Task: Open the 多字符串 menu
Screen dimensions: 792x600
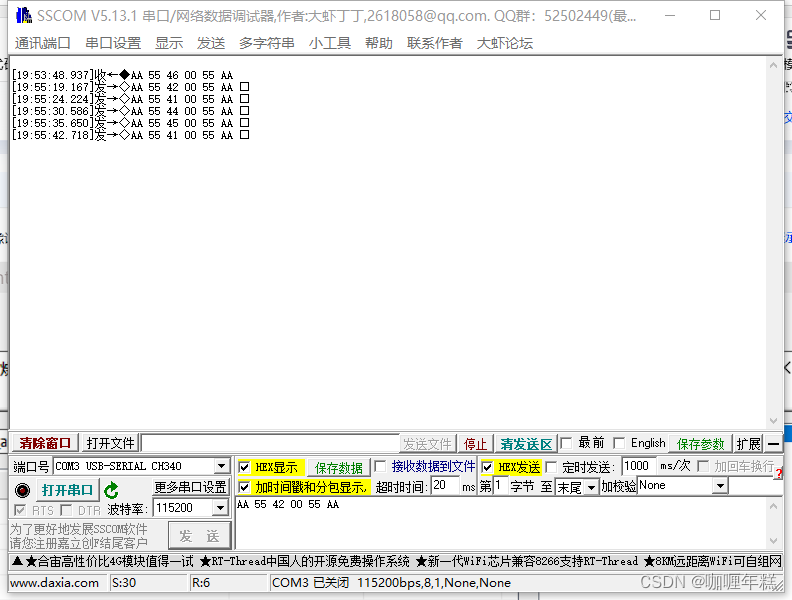Action: pos(266,43)
